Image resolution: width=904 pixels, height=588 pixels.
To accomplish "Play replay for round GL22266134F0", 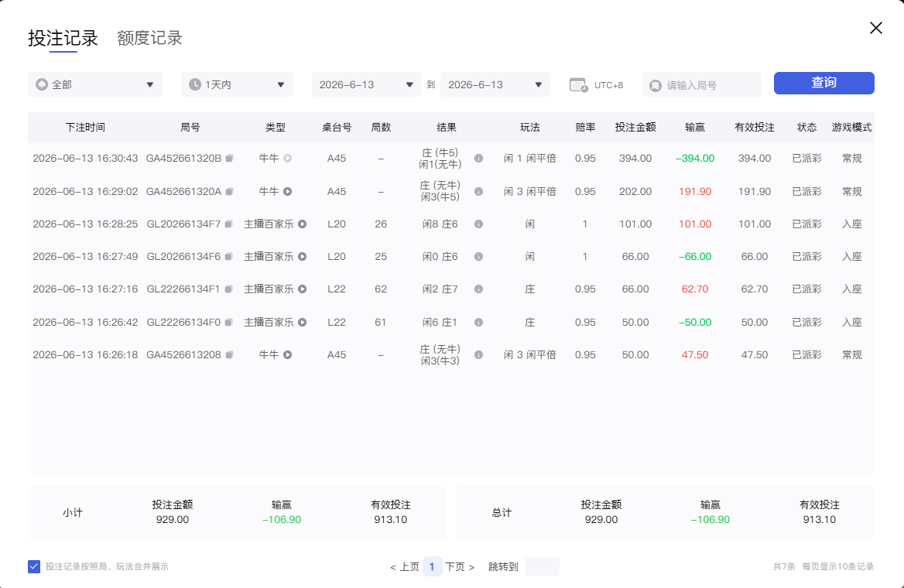I will click(x=302, y=323).
